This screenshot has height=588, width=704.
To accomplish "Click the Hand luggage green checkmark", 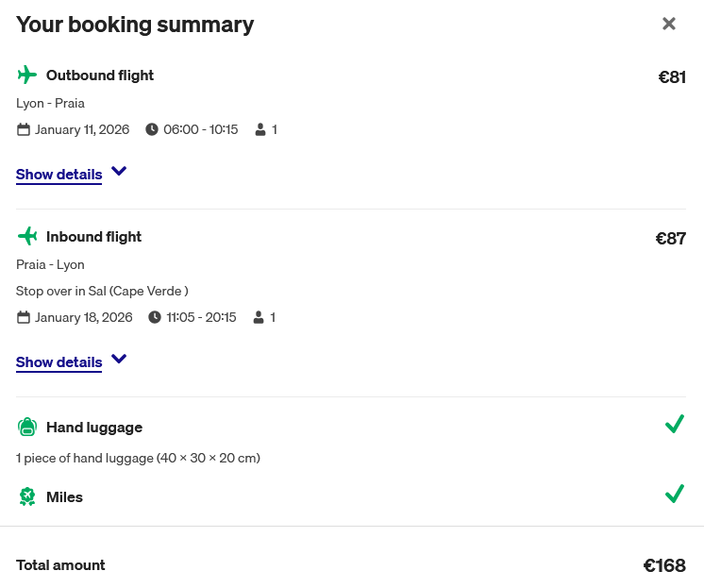I will tap(674, 425).
